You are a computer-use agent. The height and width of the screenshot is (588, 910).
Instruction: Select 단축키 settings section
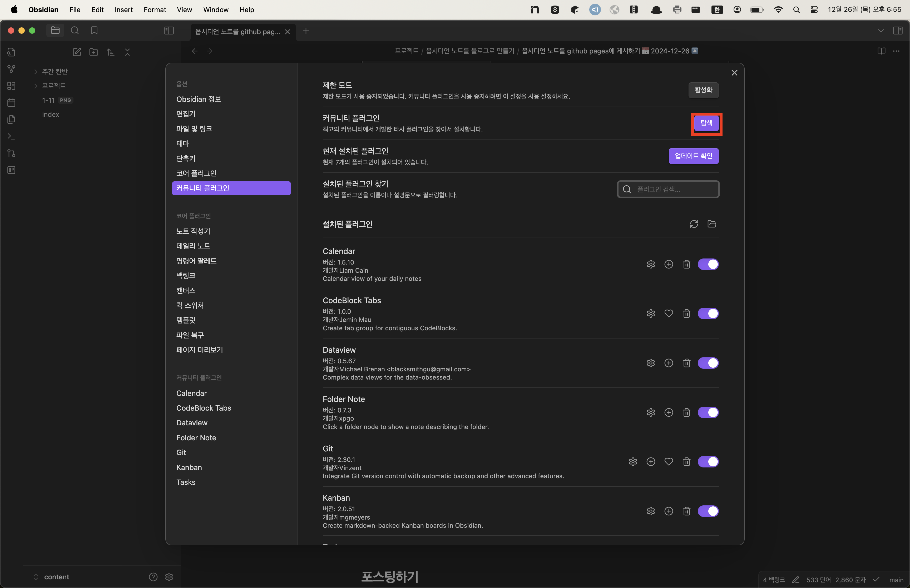click(231, 158)
